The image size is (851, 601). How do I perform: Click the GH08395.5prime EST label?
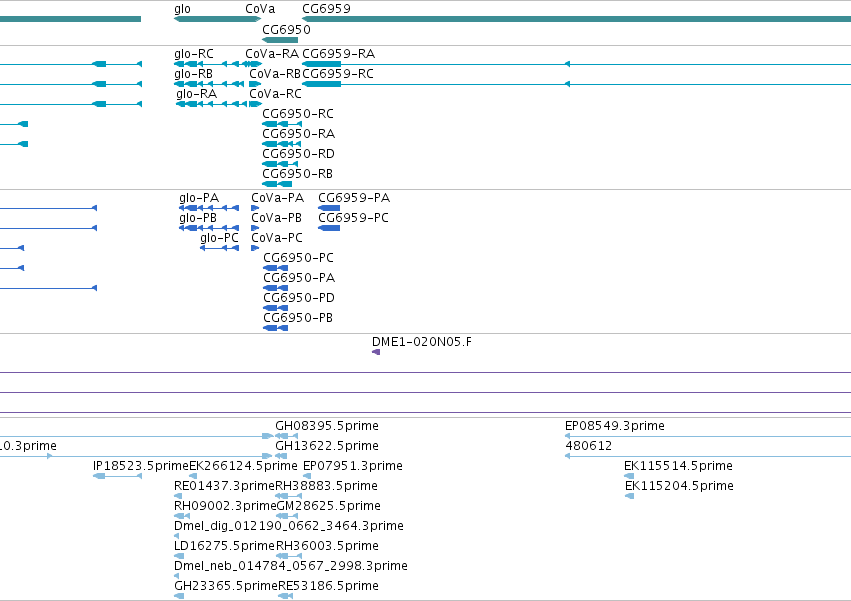point(327,426)
